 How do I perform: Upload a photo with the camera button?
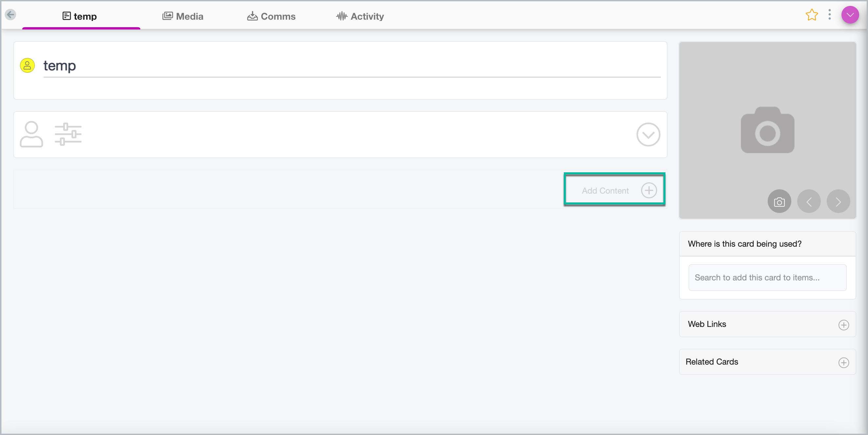tap(779, 201)
